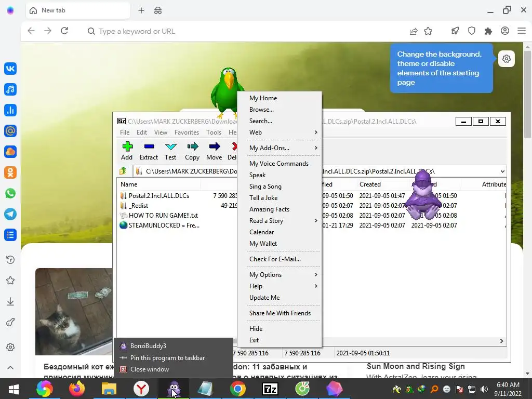The width and height of the screenshot is (532, 399).
Task: Reload the browser page
Action: pyautogui.click(x=64, y=31)
